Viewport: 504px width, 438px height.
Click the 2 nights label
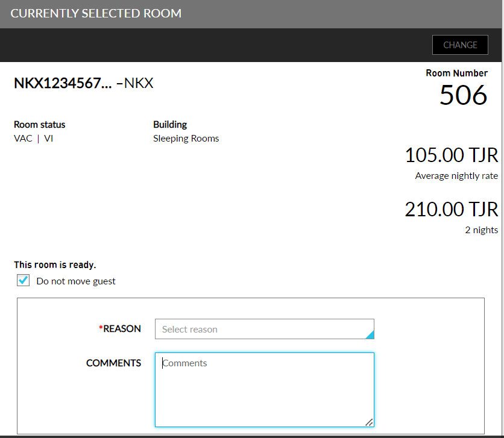click(x=482, y=230)
